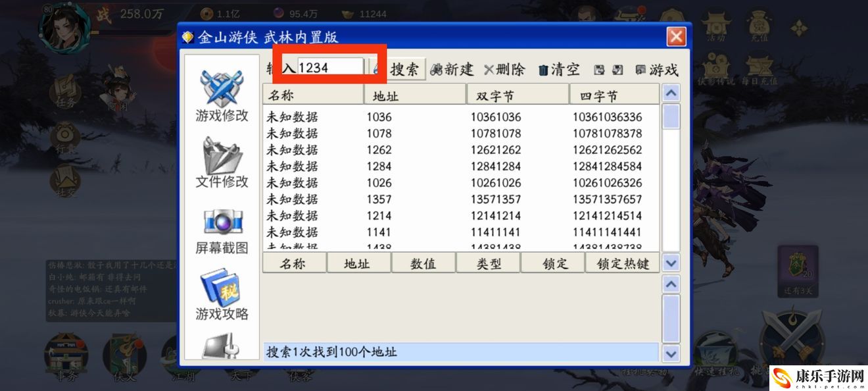
Task: Open the 社交 social icon in game
Action: [x=64, y=182]
